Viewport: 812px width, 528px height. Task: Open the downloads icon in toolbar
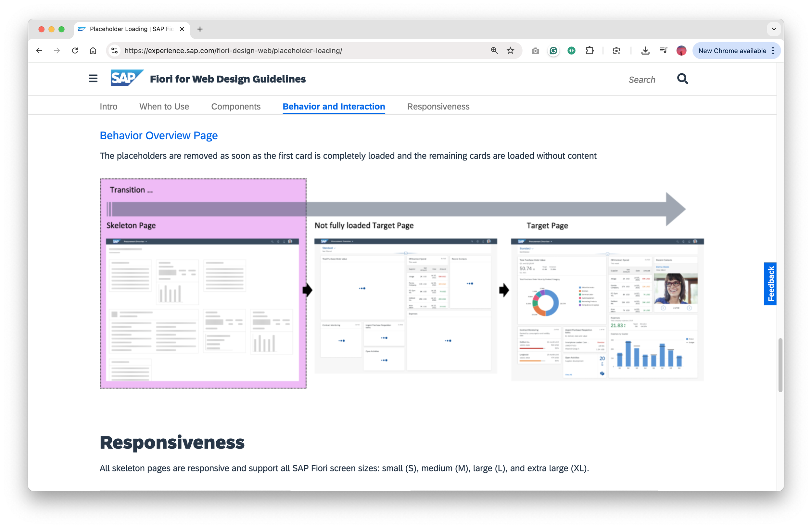pyautogui.click(x=645, y=50)
